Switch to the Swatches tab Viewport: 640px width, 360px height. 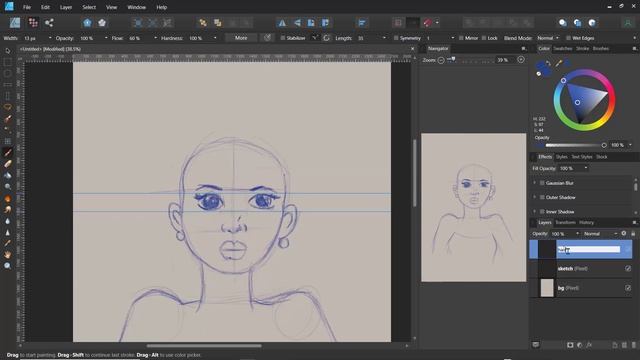coord(563,49)
